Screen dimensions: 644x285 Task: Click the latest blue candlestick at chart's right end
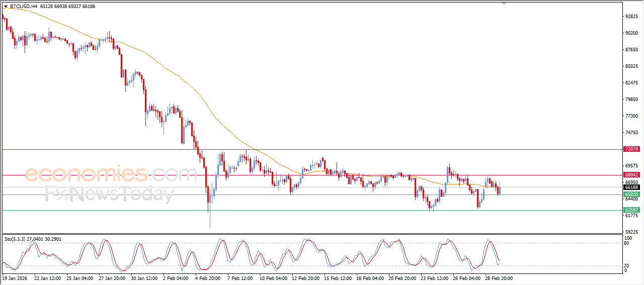500,189
